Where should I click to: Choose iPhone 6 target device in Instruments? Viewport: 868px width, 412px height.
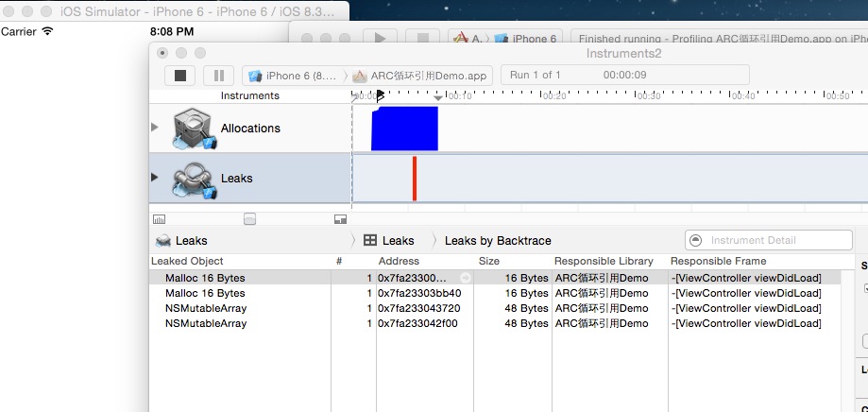[293, 76]
